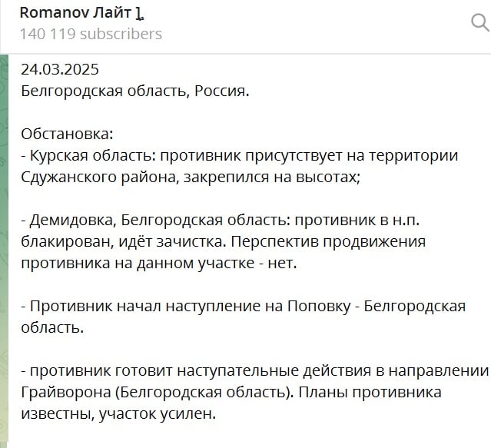Click the 140 119 subscribers count

91,34
